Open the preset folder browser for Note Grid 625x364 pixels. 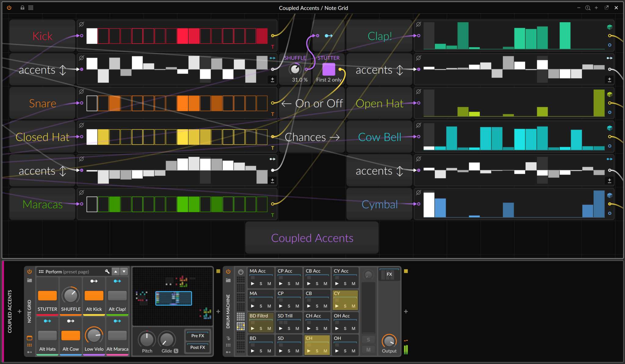(x=30, y=280)
